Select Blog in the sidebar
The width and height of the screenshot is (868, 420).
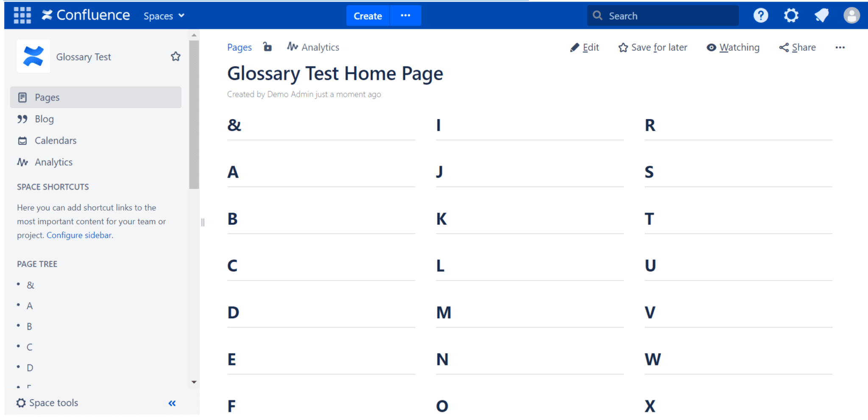[x=45, y=119]
